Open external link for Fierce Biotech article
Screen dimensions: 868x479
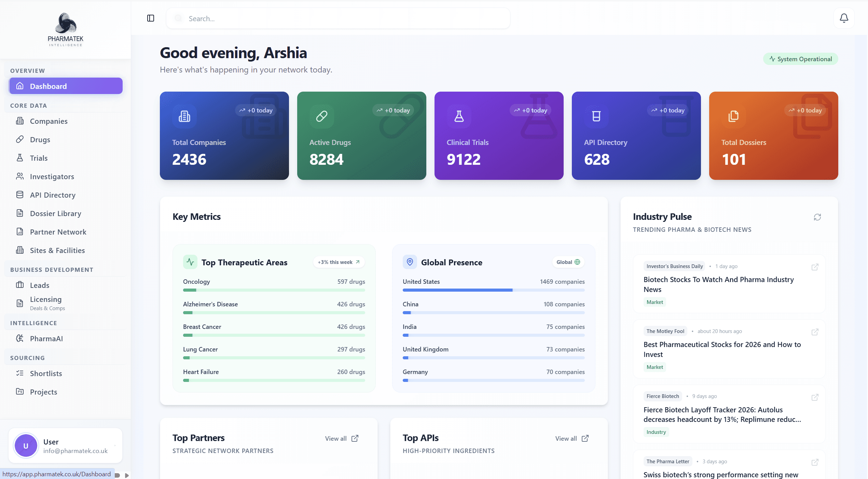click(x=815, y=397)
